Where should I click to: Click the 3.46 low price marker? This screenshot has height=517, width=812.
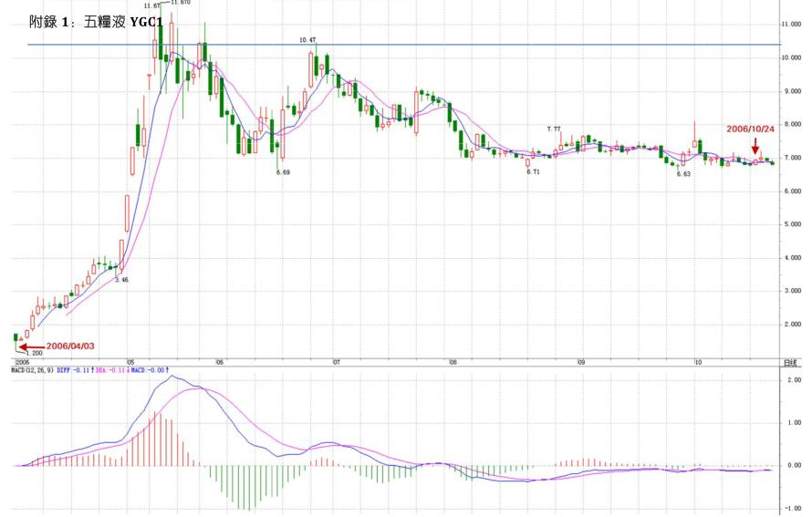point(121,279)
